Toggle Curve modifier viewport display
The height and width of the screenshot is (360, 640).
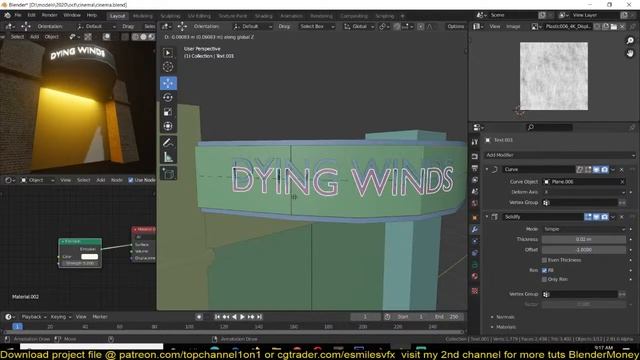[596, 169]
